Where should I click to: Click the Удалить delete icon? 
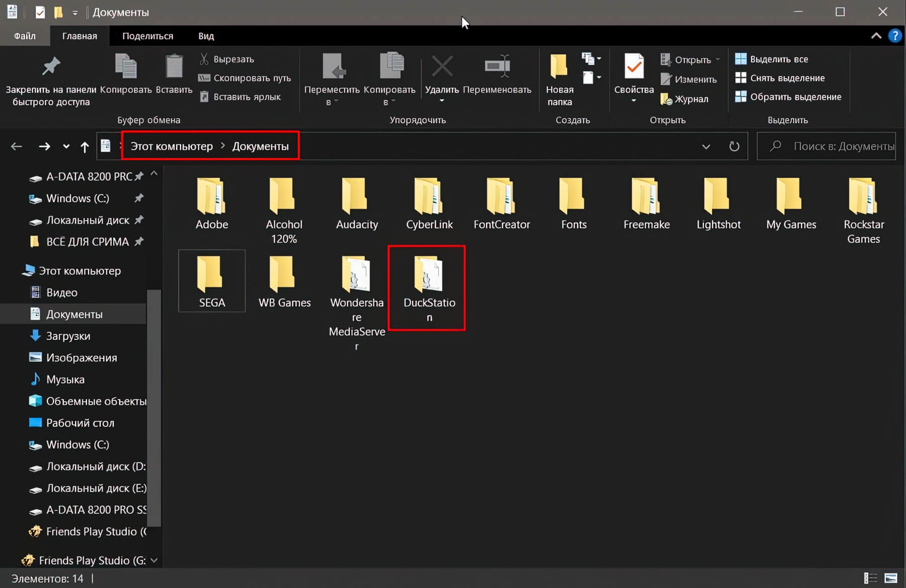click(x=442, y=67)
